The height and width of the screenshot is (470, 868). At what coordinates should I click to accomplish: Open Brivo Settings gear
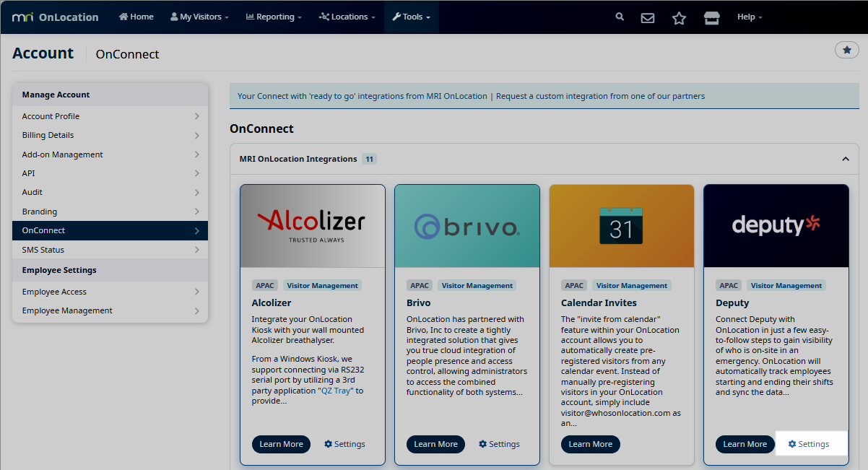click(x=499, y=444)
